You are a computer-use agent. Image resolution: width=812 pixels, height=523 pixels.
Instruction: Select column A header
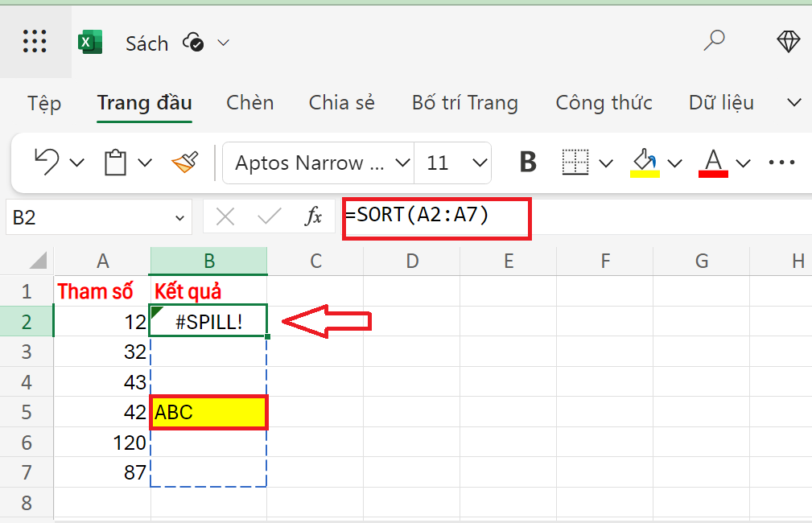pos(102,261)
